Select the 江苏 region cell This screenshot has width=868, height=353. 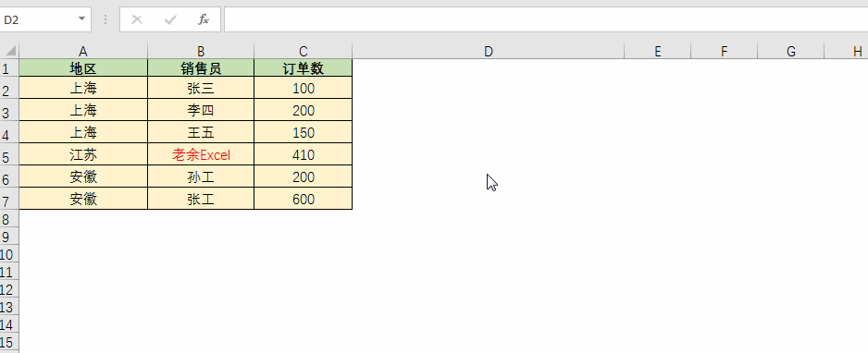pos(83,154)
